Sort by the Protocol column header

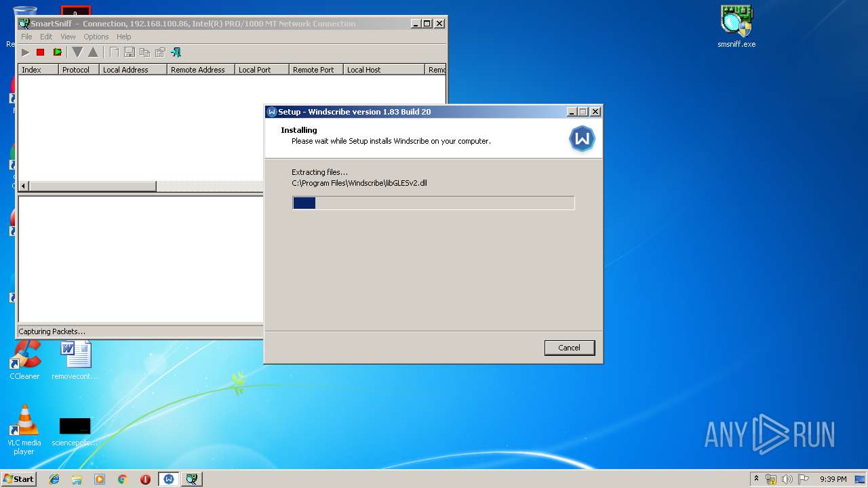79,70
